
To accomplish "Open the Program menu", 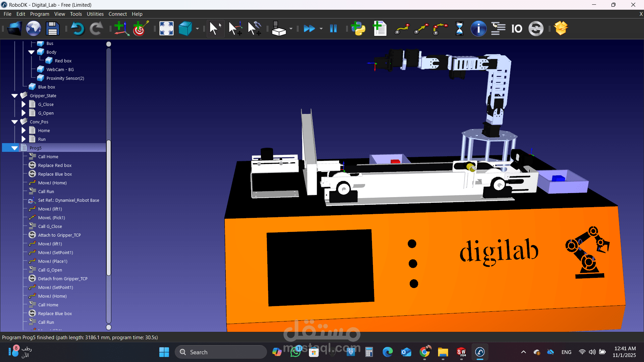I will [x=40, y=14].
